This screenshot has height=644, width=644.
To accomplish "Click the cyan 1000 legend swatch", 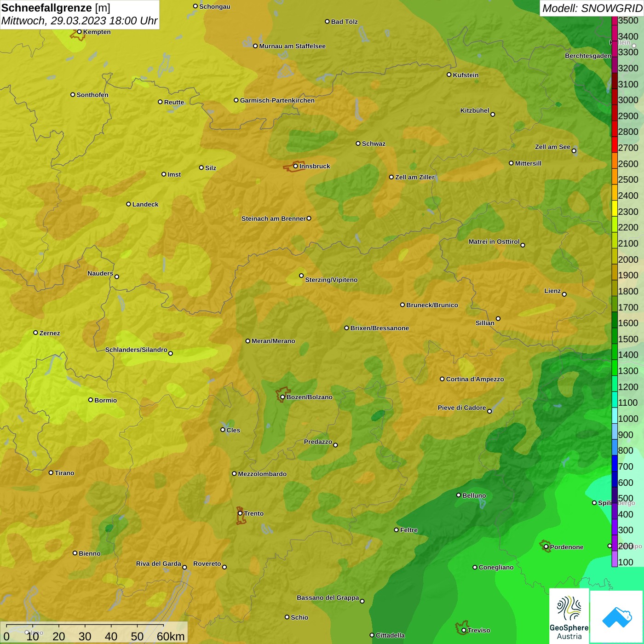I will coord(615,415).
